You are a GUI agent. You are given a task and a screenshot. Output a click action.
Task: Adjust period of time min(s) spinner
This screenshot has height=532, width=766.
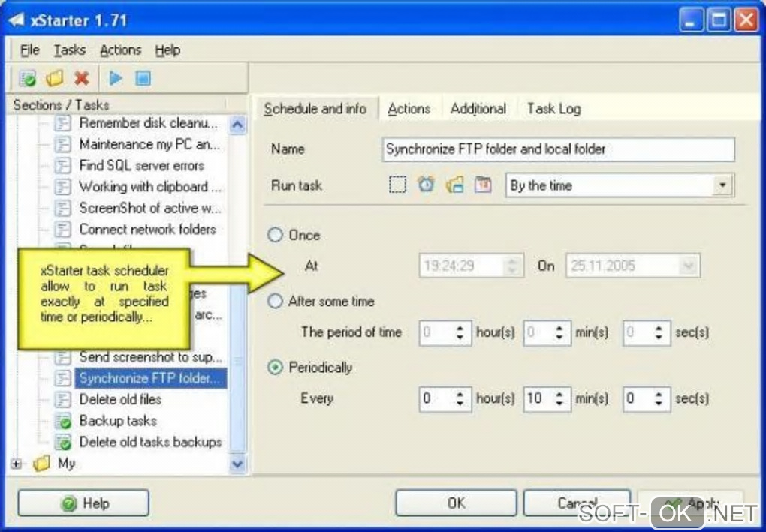pos(559,333)
